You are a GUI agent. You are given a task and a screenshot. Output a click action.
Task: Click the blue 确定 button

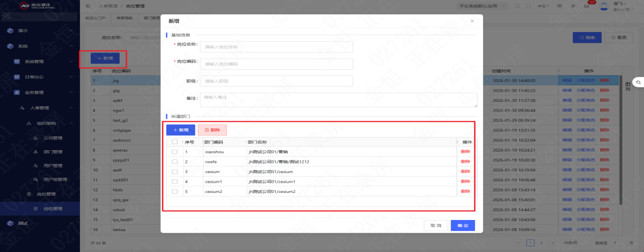click(x=462, y=226)
